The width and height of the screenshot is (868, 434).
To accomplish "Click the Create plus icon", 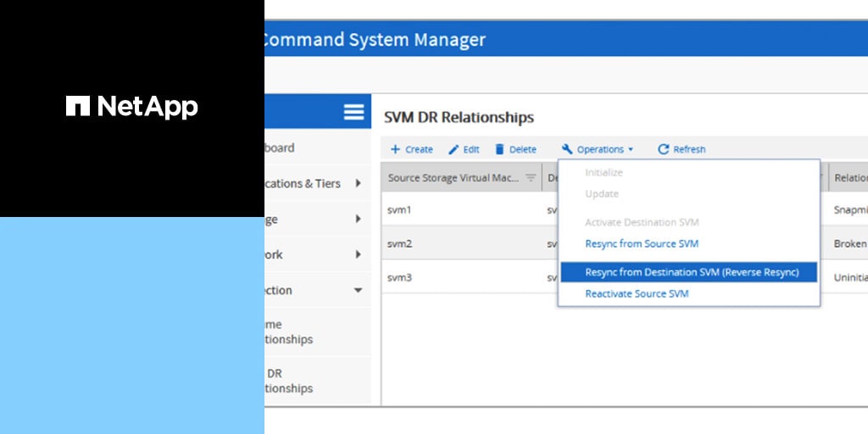I will (x=395, y=149).
